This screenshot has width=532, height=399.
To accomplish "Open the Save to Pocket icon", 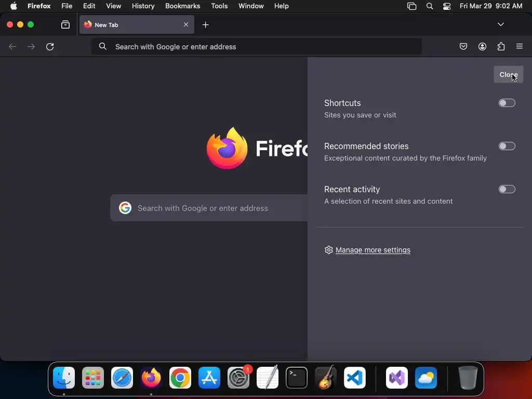I will 463,46.
